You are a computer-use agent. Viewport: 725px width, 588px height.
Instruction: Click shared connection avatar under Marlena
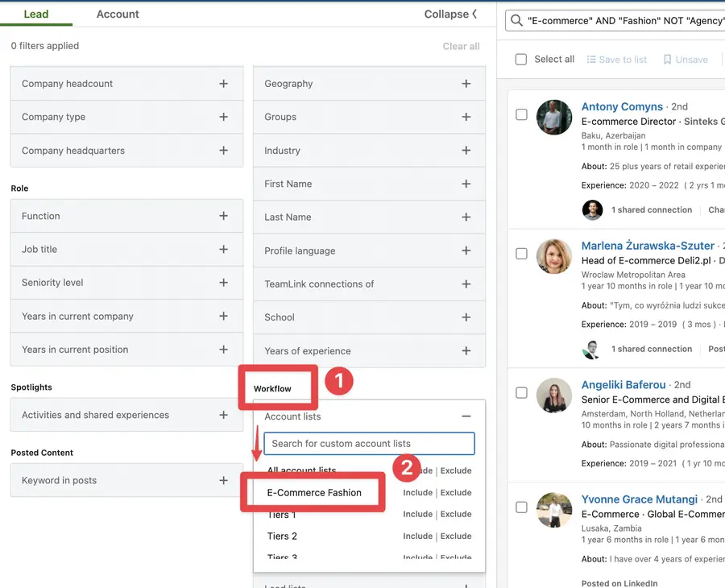point(592,349)
